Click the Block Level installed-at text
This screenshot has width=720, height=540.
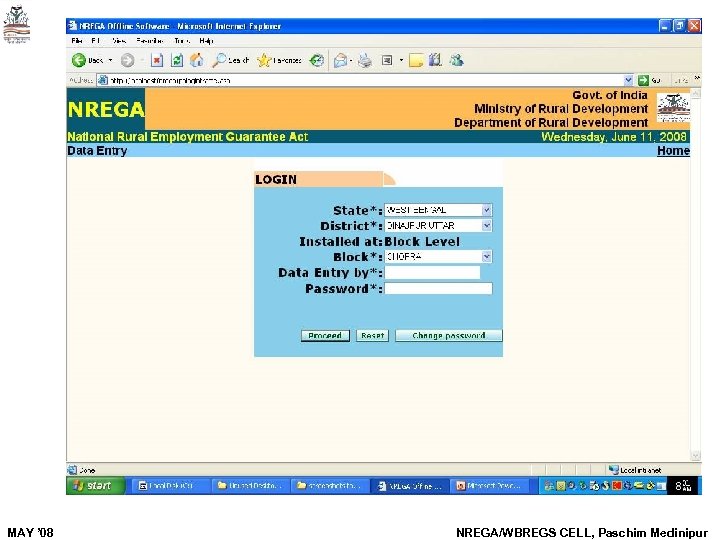point(422,242)
